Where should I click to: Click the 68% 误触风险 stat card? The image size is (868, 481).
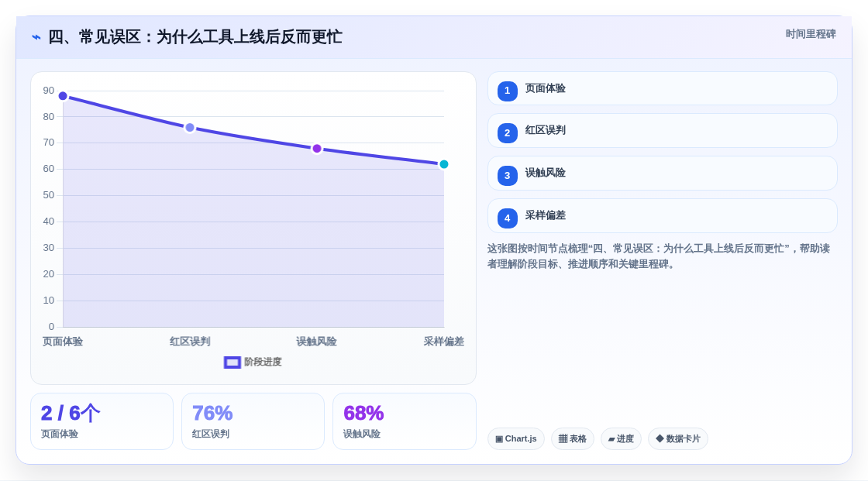(404, 421)
